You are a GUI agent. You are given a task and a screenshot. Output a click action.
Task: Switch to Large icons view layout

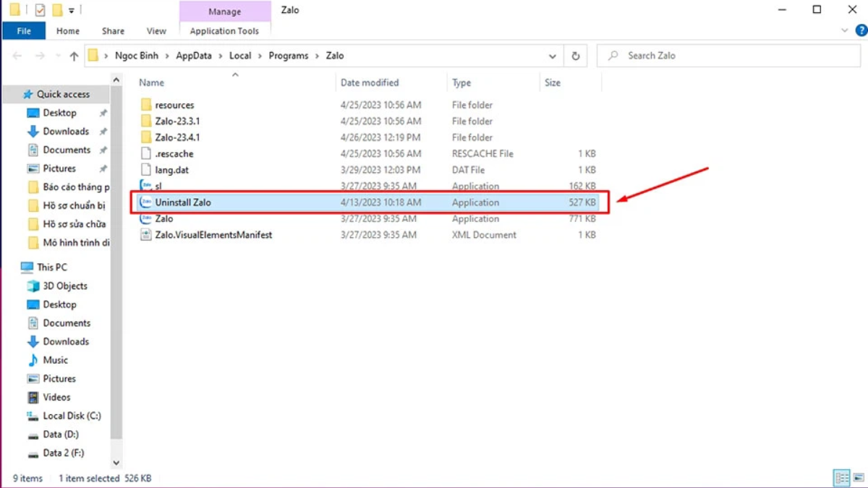[x=857, y=478]
